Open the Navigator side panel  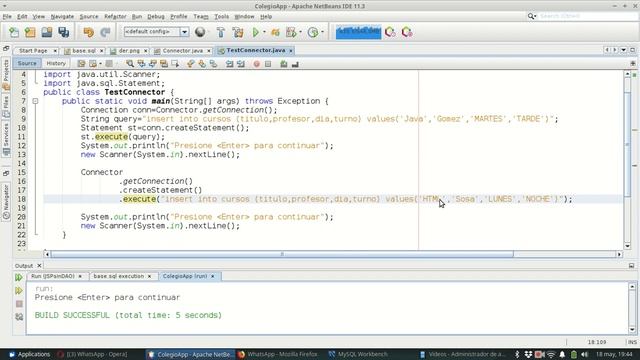[x=6, y=202]
